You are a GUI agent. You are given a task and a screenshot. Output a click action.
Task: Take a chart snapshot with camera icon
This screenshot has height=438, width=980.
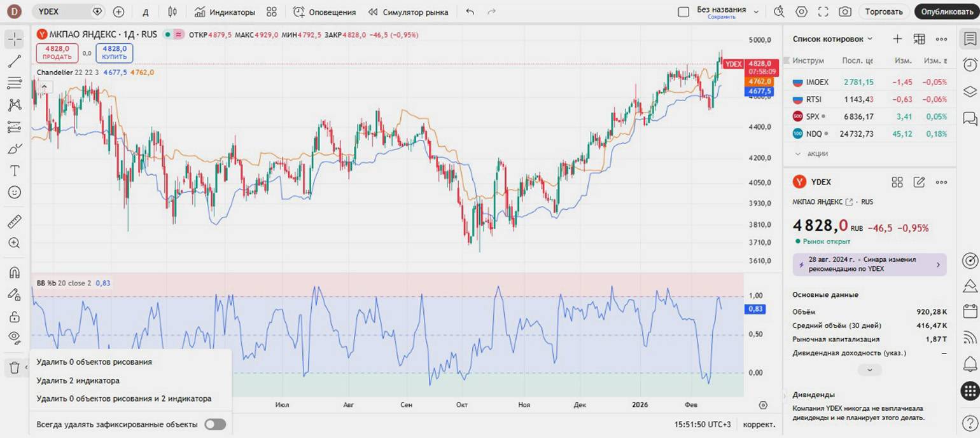click(x=844, y=12)
